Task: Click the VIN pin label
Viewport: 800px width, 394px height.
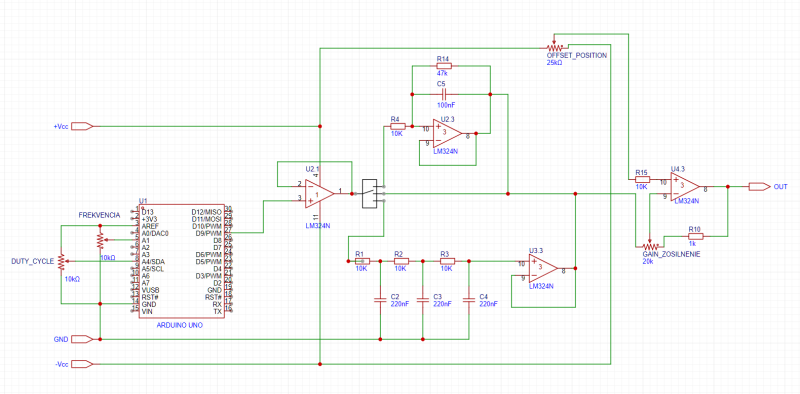Action: [x=147, y=311]
